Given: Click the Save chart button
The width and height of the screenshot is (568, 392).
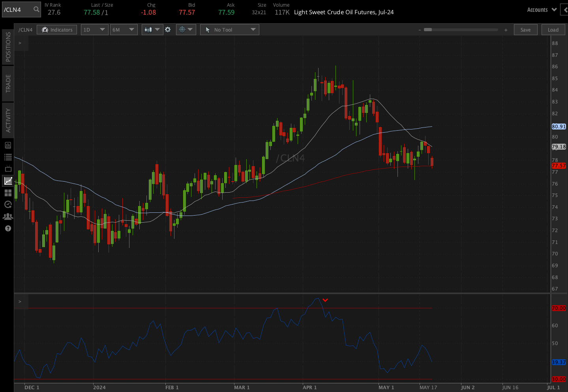Looking at the screenshot, I should coord(525,30).
